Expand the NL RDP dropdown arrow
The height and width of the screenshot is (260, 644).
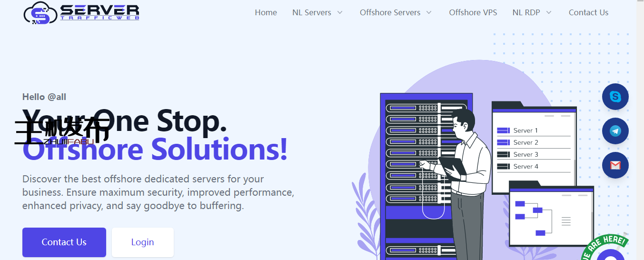click(549, 12)
